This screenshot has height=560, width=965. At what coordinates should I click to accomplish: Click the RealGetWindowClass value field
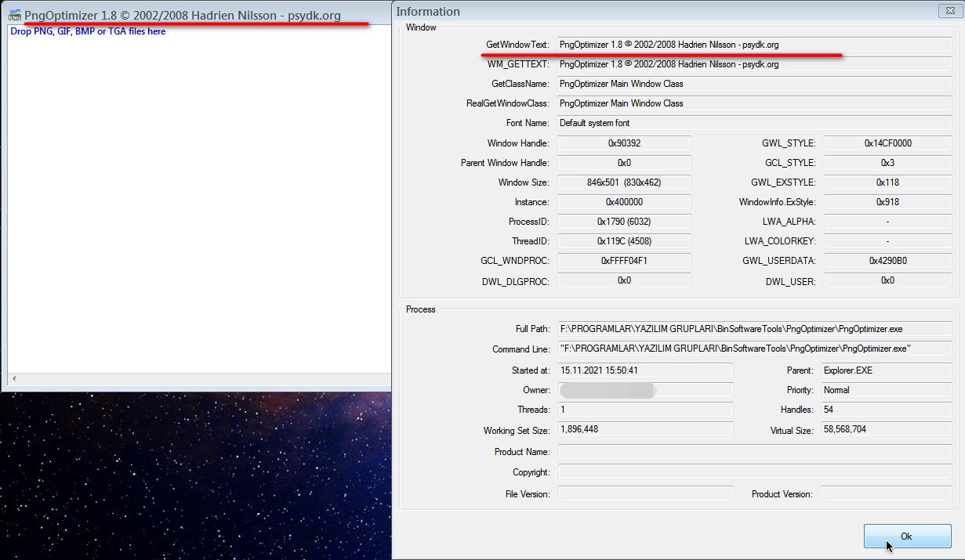click(754, 103)
